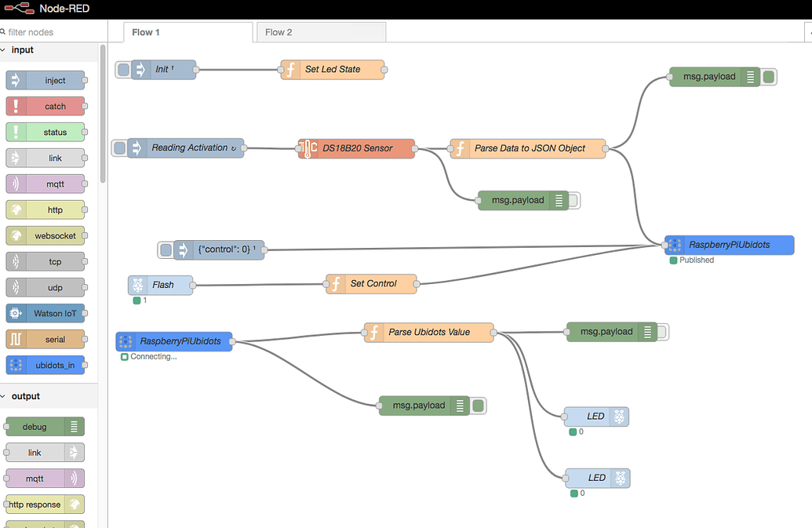Select the Parse Ubidots Value function node
The height and width of the screenshot is (528, 812).
coord(429,333)
